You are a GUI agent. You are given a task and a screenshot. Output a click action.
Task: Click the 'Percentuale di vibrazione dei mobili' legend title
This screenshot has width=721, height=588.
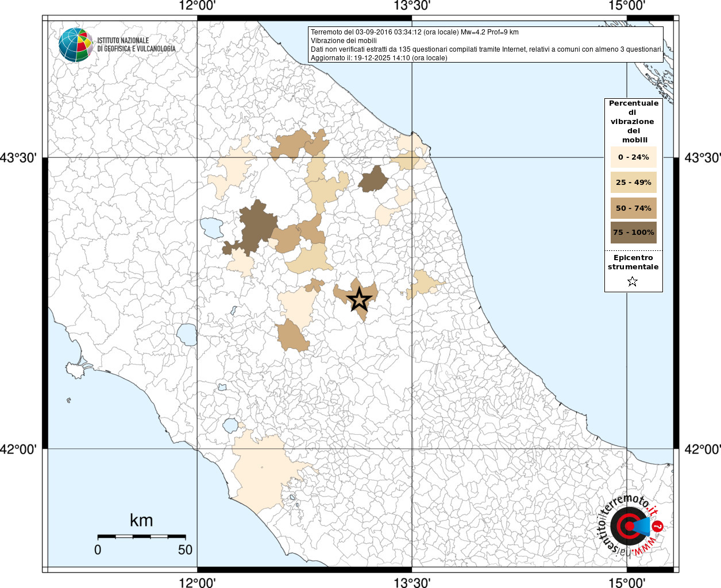point(633,121)
